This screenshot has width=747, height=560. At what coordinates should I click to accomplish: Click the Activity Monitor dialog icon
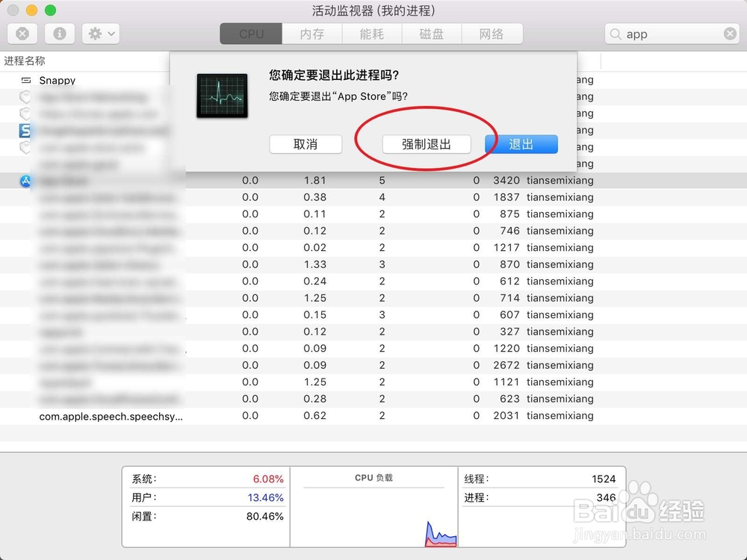click(x=222, y=96)
